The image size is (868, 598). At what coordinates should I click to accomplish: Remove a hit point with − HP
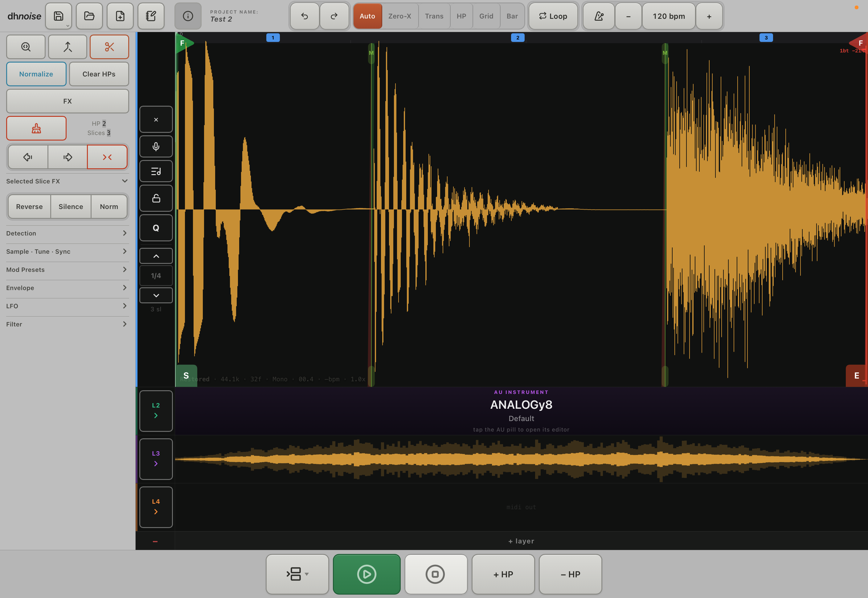tap(571, 574)
